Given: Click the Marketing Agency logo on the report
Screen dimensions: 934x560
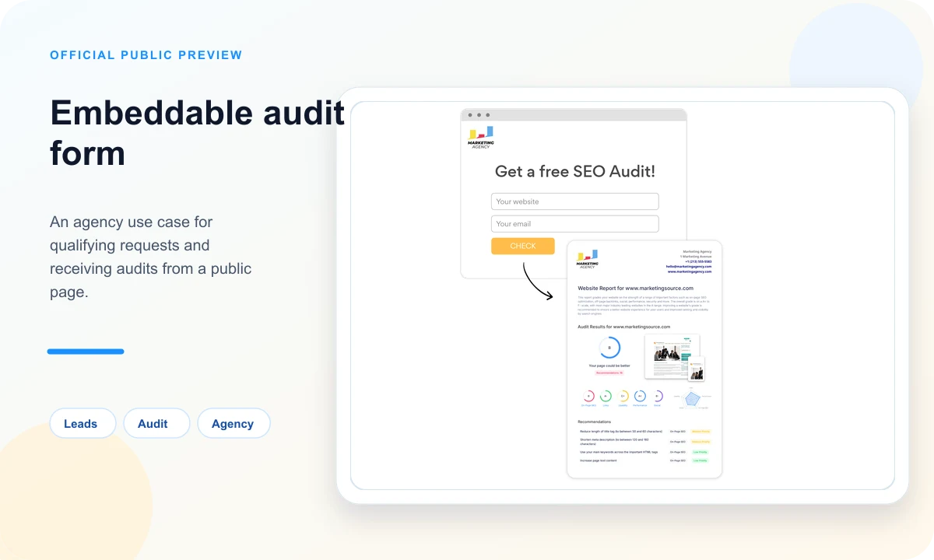Looking at the screenshot, I should [588, 259].
